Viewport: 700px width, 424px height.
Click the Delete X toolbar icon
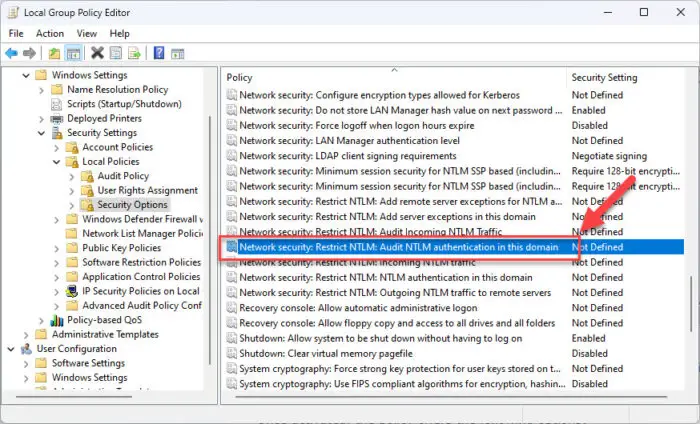(97, 53)
